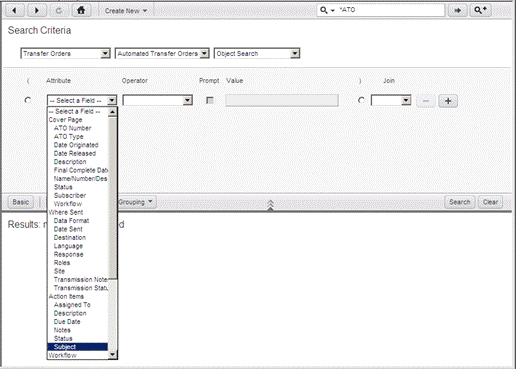This screenshot has width=516, height=369.
Task: Refresh the page with the reload icon
Action: click(x=59, y=11)
